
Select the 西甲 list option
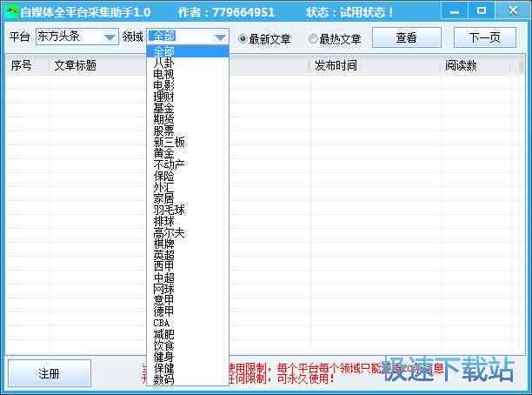188,266
